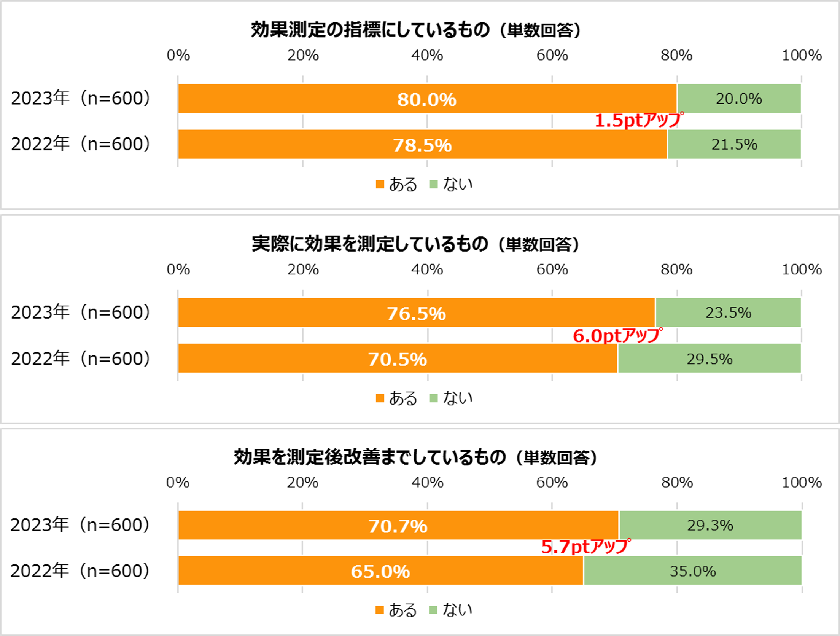Click the 23.5% green bar segment

click(728, 313)
